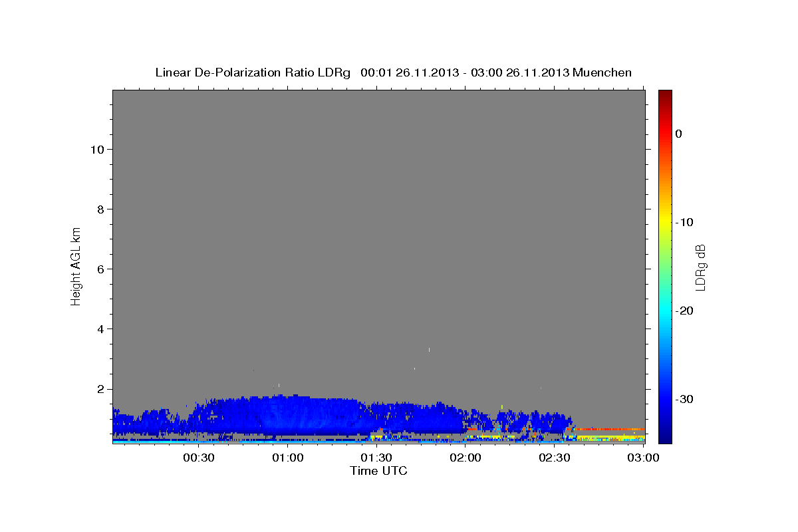Click the 'Muenchen' station name in title

coord(602,72)
